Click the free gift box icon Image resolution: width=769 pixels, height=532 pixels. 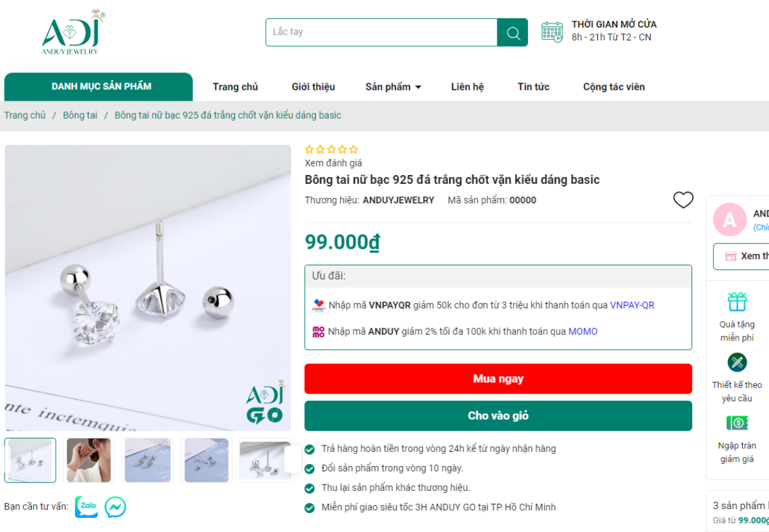[737, 301]
